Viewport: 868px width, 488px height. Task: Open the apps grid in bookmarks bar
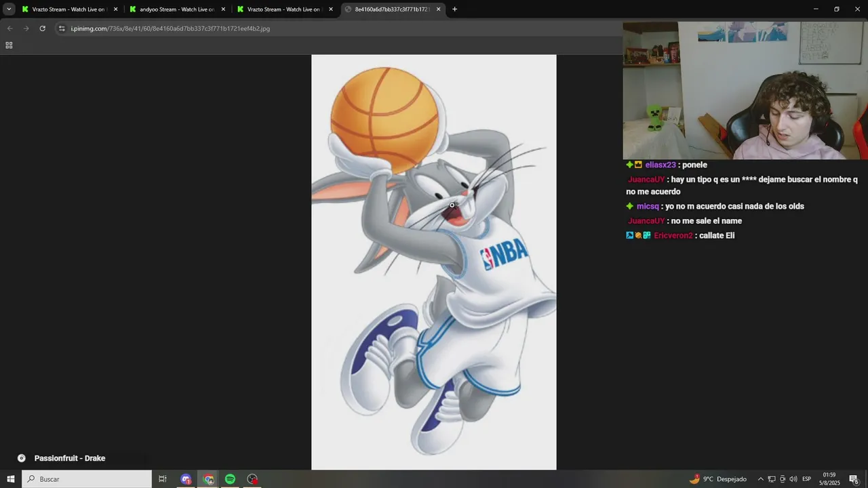tap(9, 45)
